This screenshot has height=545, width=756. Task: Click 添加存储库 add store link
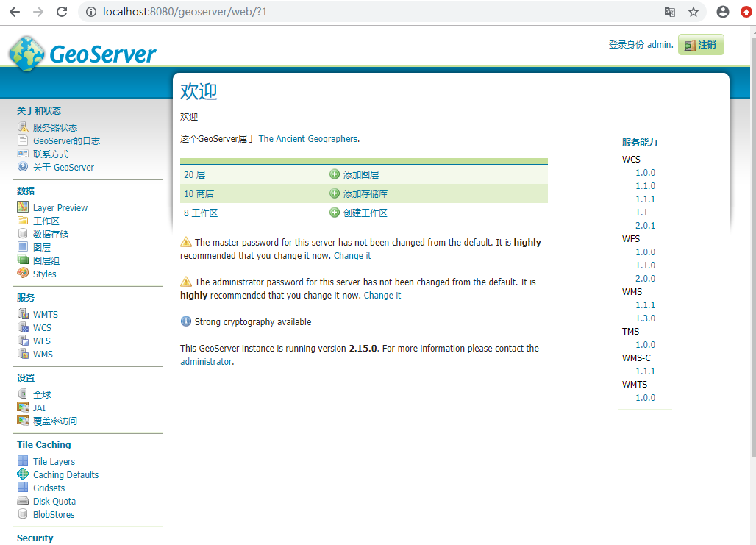coord(365,194)
